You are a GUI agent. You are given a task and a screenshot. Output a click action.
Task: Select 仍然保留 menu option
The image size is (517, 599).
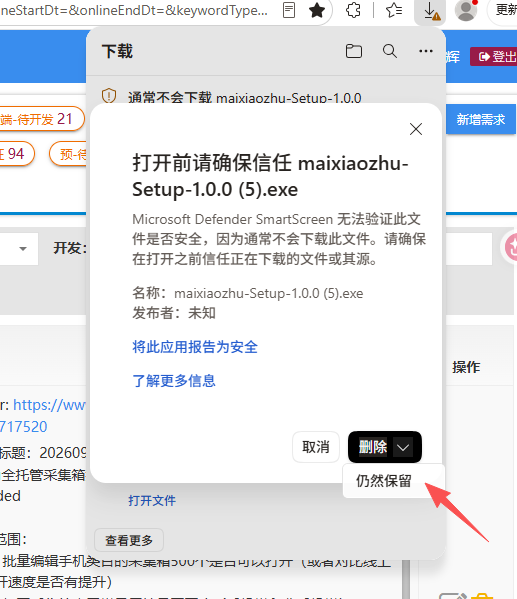pos(384,481)
